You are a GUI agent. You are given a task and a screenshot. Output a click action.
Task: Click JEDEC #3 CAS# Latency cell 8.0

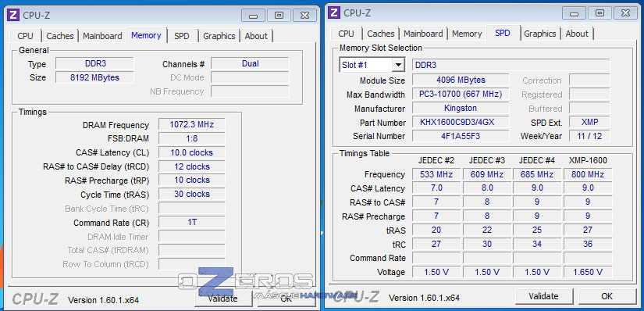[487, 188]
